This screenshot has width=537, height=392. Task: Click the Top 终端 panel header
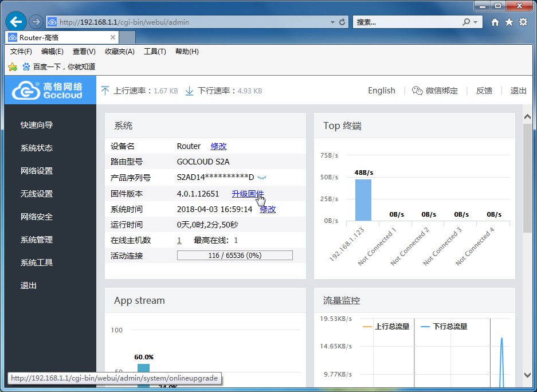415,126
